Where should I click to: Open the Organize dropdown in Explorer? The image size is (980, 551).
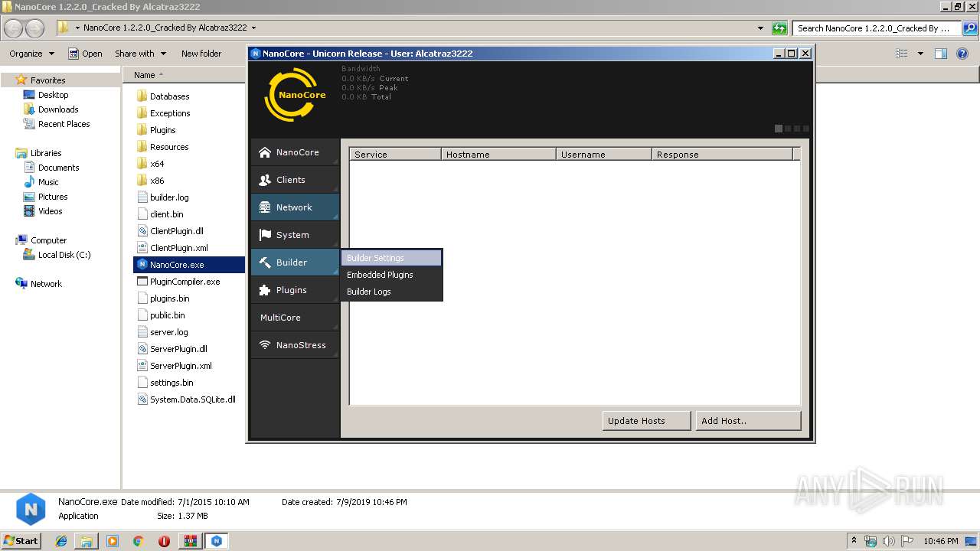31,54
